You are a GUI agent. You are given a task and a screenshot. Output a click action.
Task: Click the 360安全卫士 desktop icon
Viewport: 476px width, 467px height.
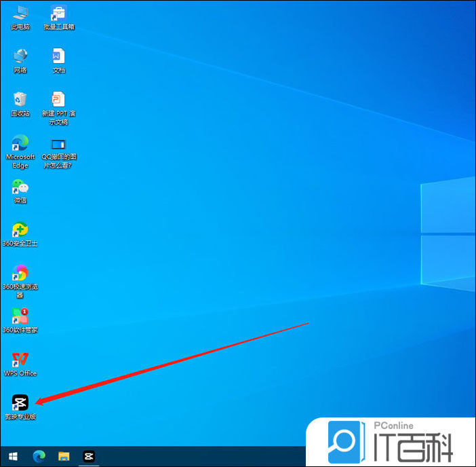click(x=20, y=229)
